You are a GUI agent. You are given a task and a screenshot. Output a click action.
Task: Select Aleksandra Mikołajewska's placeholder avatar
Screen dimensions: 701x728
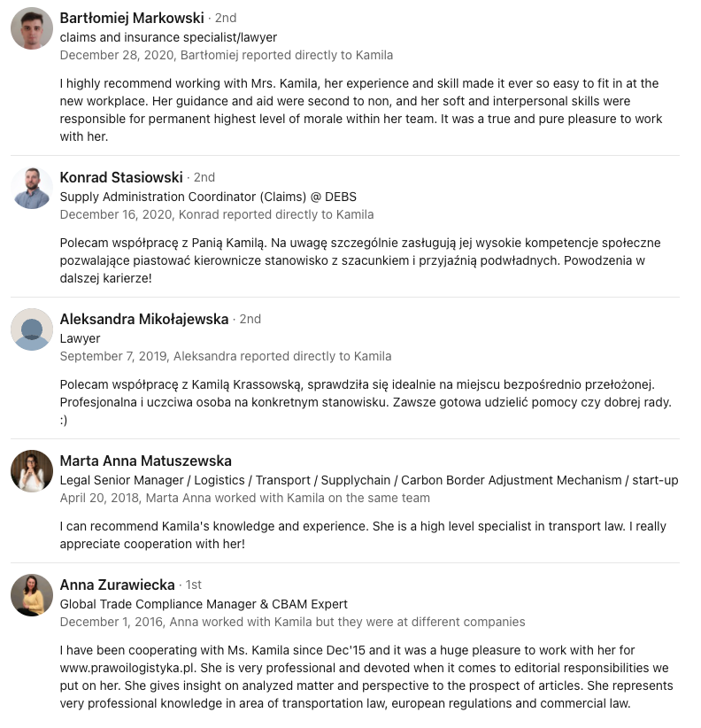32,329
